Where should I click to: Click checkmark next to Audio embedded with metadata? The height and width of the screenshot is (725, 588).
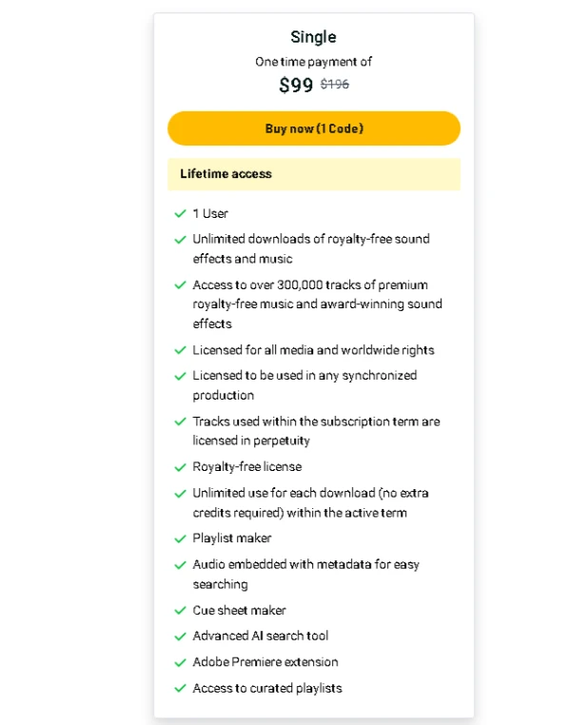[180, 565]
